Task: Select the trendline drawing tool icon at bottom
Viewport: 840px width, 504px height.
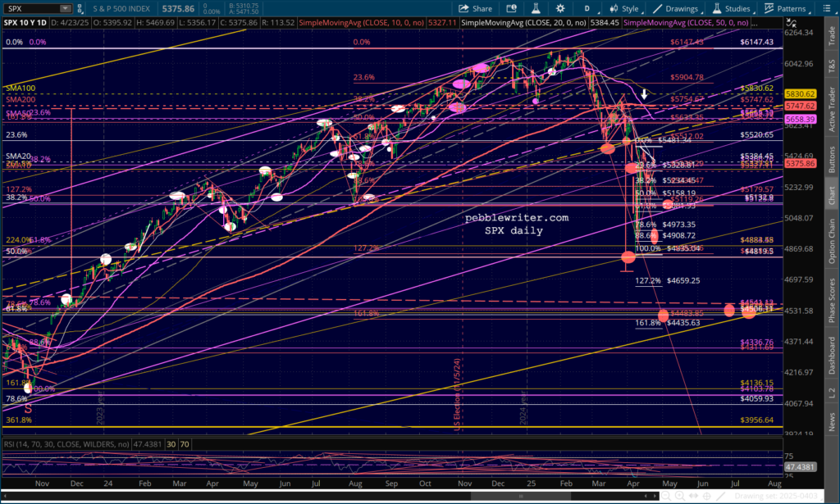Action: point(721,496)
